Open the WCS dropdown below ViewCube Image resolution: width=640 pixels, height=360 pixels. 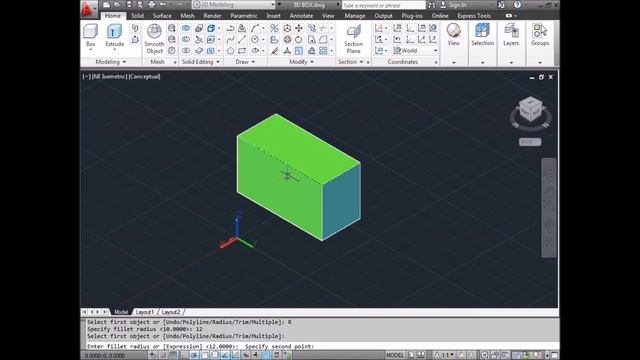(x=530, y=142)
